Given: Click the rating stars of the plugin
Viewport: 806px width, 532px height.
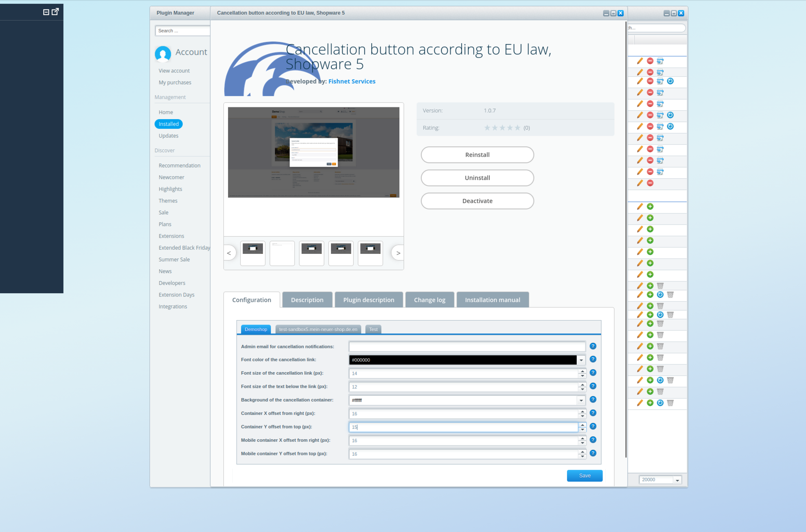Looking at the screenshot, I should click(x=502, y=128).
